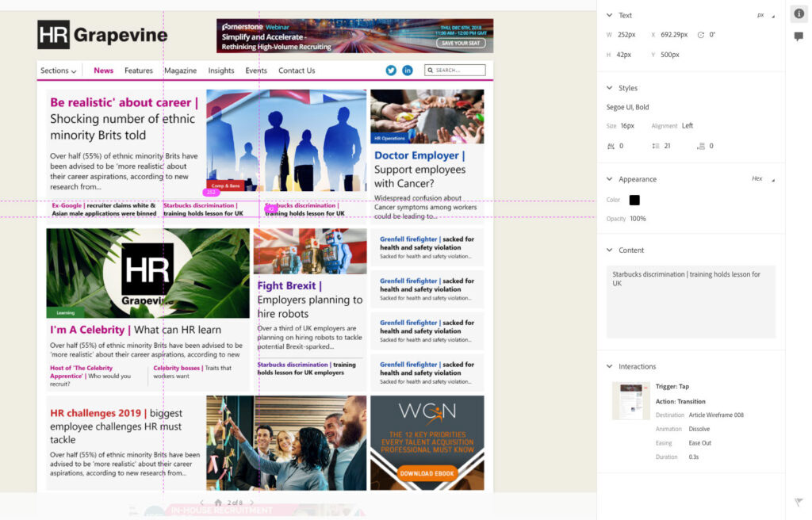Collapse the Text section
This screenshot has height=520, width=812.
(x=609, y=15)
